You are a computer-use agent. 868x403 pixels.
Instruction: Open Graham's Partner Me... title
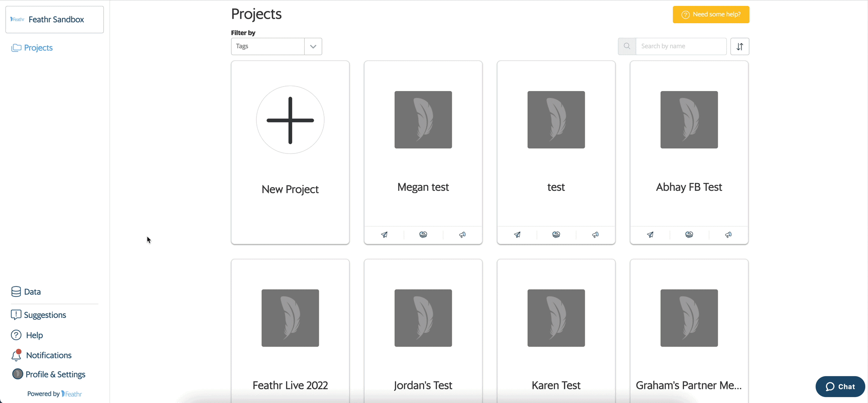click(689, 385)
